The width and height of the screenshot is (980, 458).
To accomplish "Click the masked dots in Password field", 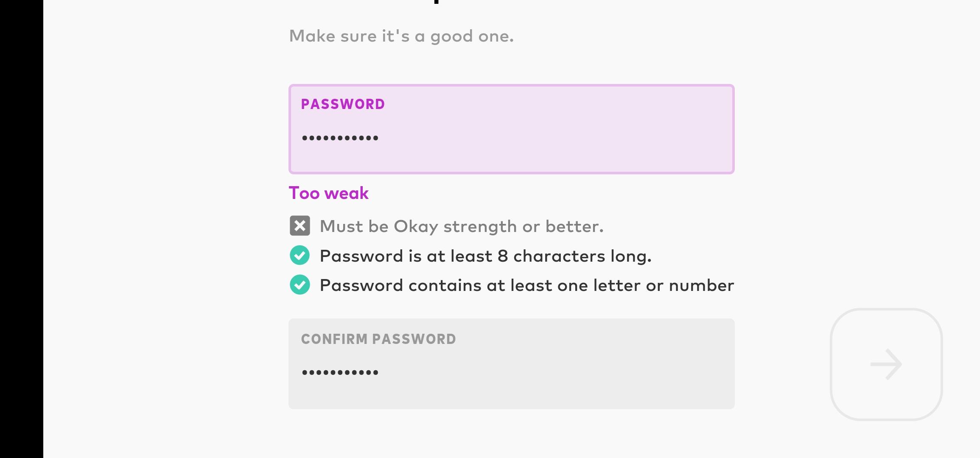I will [340, 138].
